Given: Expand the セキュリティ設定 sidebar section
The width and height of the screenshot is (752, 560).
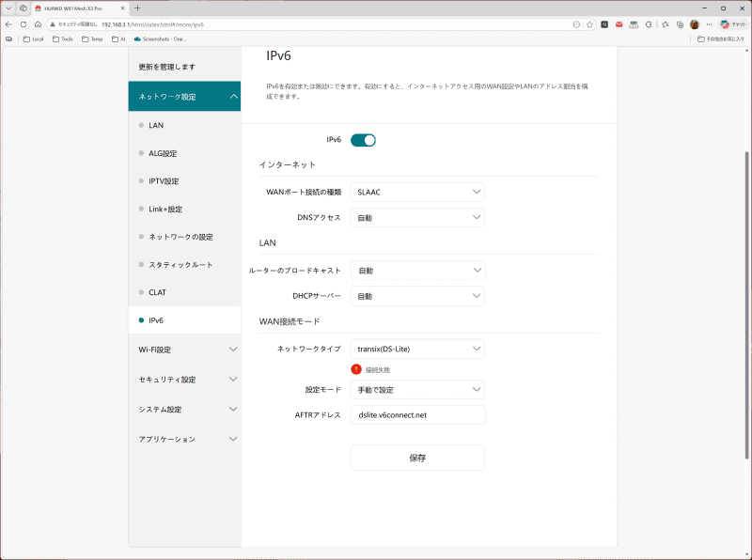Looking at the screenshot, I should [184, 380].
